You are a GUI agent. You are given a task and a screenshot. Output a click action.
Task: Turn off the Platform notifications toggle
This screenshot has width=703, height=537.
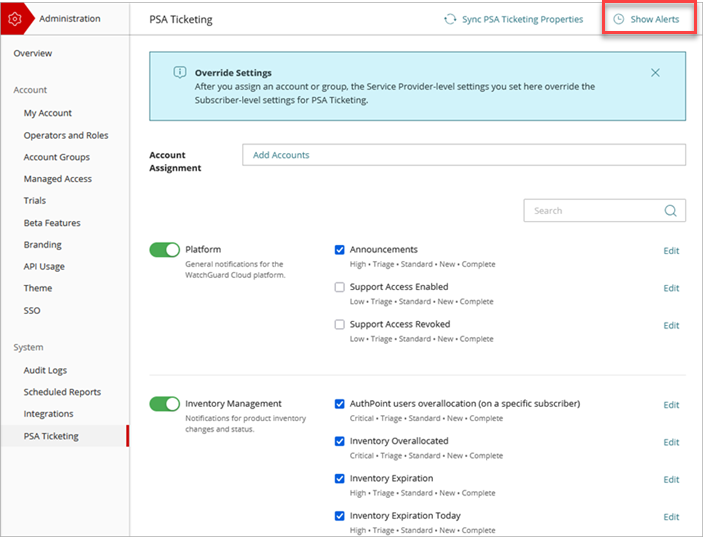[164, 250]
